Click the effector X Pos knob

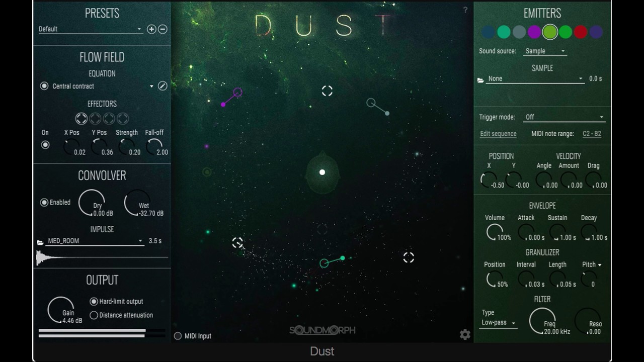point(71,147)
